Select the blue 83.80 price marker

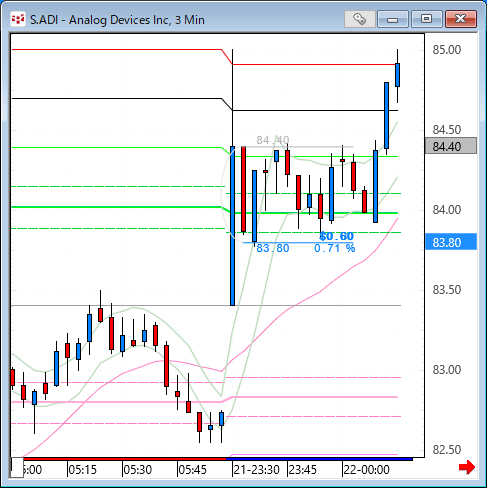point(451,242)
